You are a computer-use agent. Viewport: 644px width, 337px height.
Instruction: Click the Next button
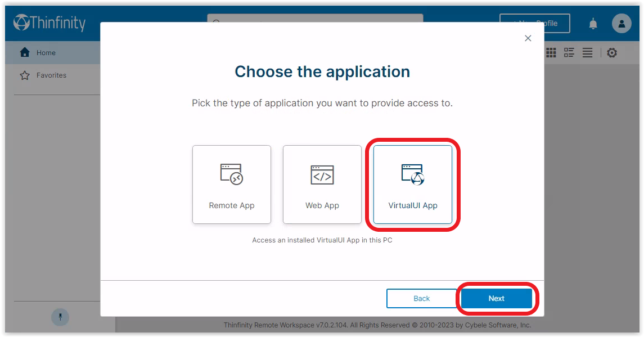click(x=497, y=298)
